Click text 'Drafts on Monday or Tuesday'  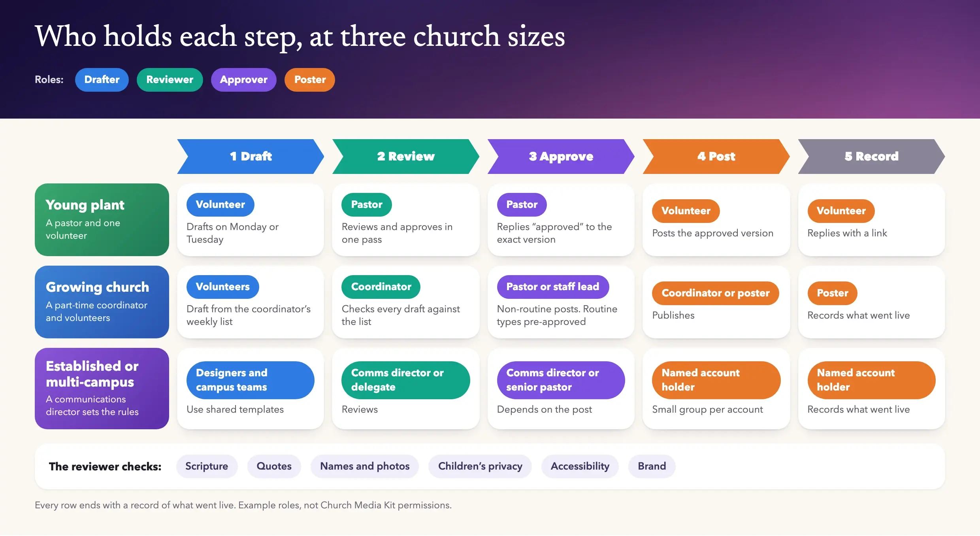click(232, 233)
